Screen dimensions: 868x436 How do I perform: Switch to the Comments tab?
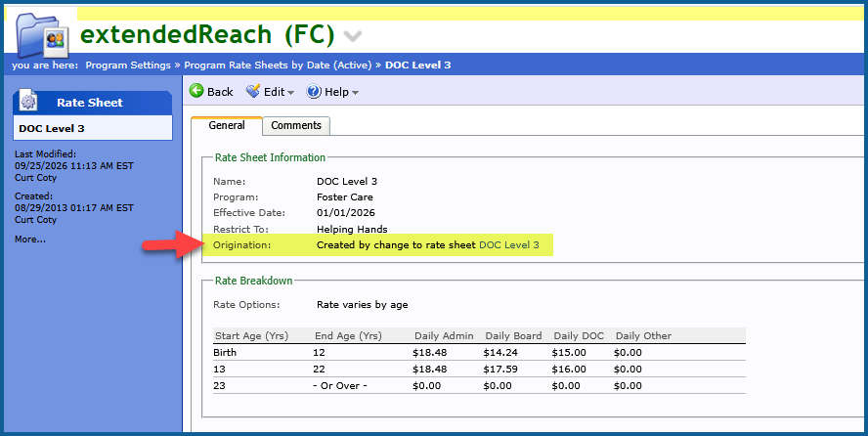296,125
